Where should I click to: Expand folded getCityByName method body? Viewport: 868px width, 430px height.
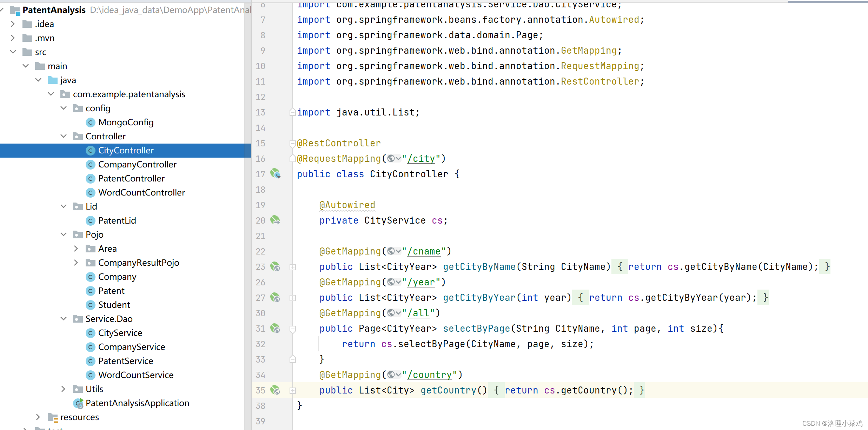pyautogui.click(x=293, y=267)
